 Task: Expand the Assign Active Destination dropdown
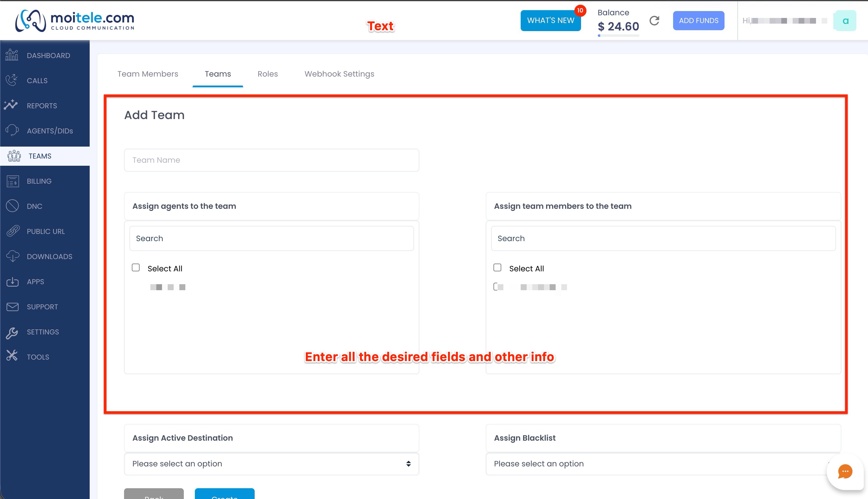271,464
